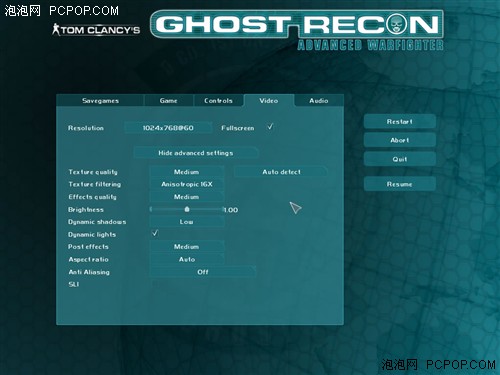Switch to the Audio tab
This screenshot has width=500, height=375.
319,101
